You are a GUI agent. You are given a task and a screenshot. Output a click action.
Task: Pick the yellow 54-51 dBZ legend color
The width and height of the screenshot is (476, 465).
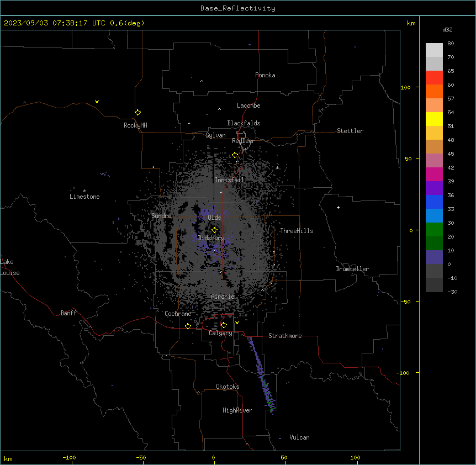pos(434,119)
